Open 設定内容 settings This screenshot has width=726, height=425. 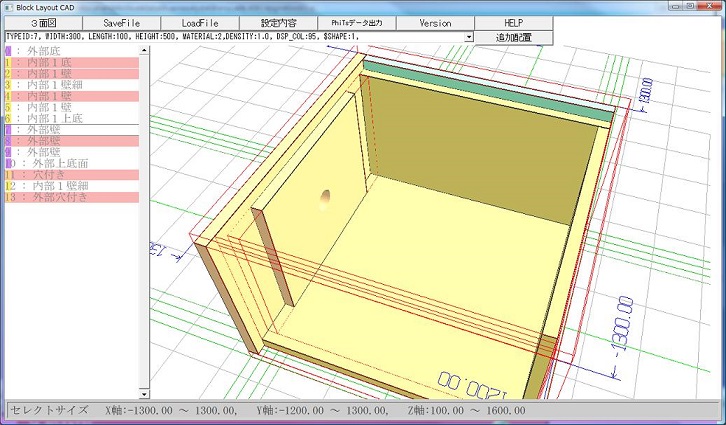[x=278, y=23]
